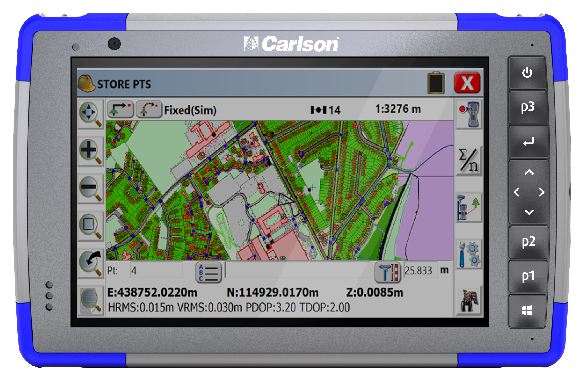Open the rod height antenna button
This screenshot has width=588, height=385.
point(388,272)
